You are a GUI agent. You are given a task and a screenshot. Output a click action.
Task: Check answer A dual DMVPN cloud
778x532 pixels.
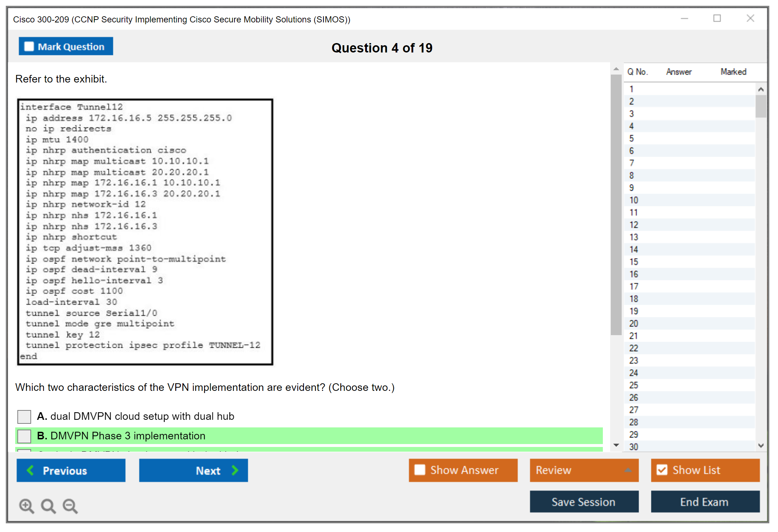tap(24, 417)
